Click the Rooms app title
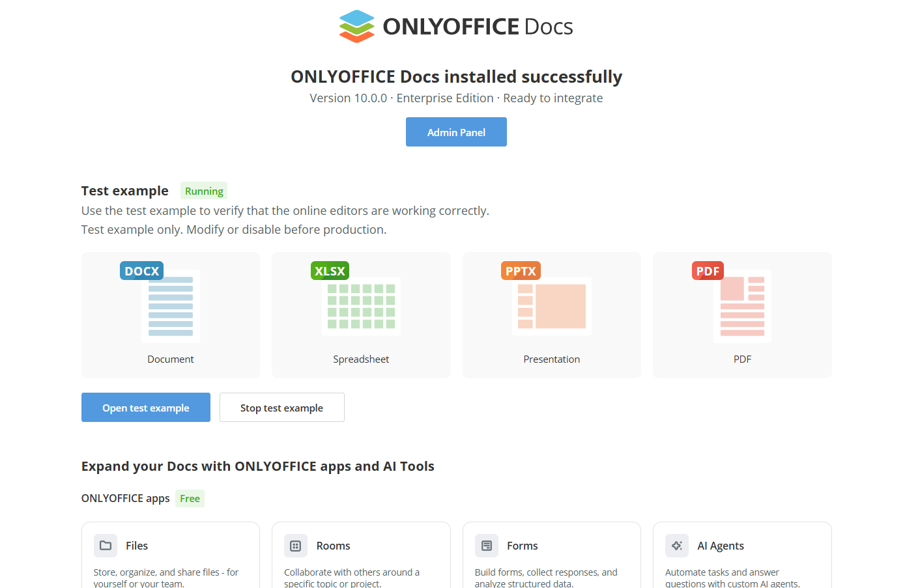 point(334,546)
